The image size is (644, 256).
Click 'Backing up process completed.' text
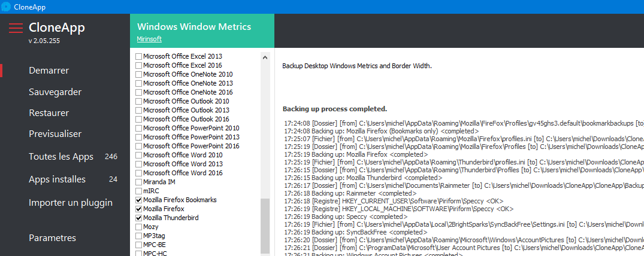(335, 109)
